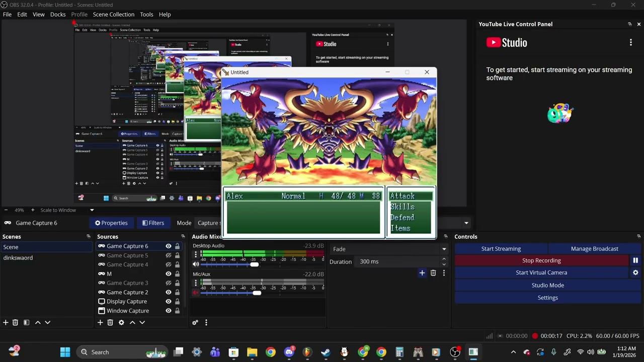644x362 pixels.
Task: Add a new scene in Scenes panel
Action: [6, 322]
